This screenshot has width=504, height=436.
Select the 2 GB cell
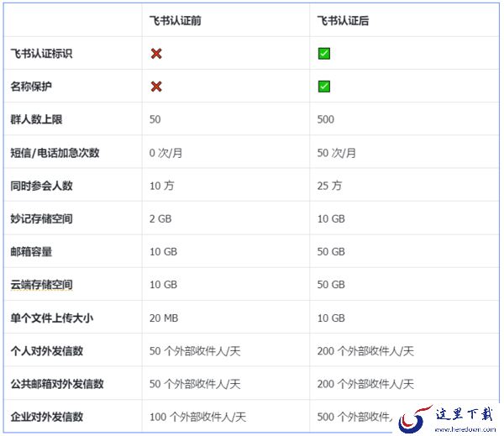[160, 218]
